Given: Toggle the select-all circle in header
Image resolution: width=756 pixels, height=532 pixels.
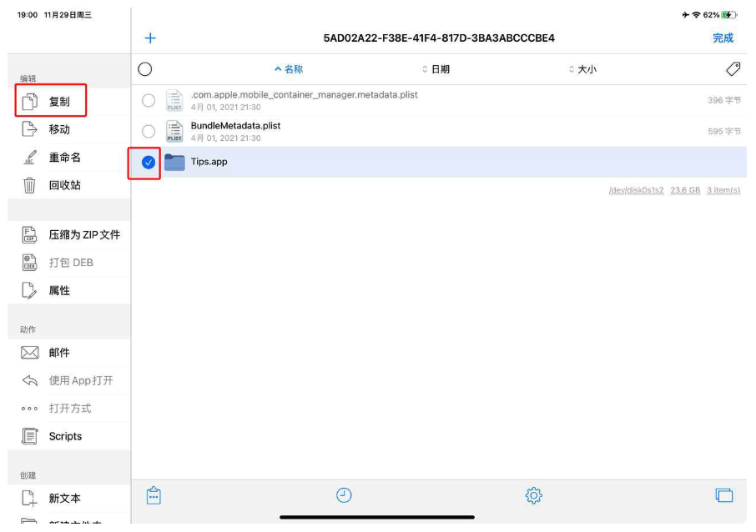Looking at the screenshot, I should (145, 69).
